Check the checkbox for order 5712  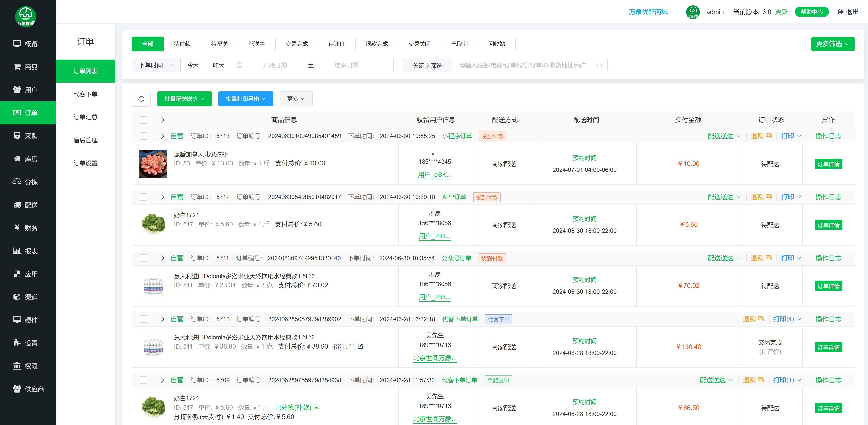[144, 197]
